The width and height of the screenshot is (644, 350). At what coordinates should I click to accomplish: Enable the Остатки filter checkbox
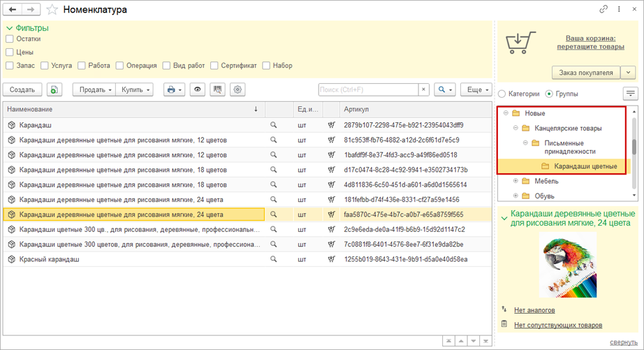coord(10,39)
